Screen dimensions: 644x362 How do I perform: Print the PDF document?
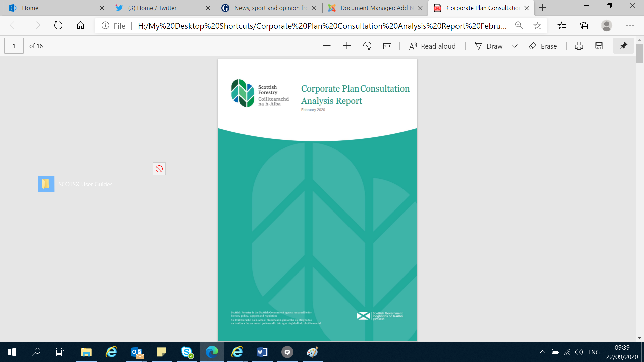coord(579,46)
